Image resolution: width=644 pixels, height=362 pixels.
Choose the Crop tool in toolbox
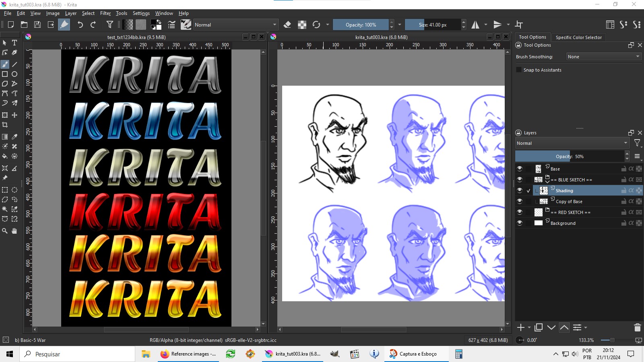point(5,125)
